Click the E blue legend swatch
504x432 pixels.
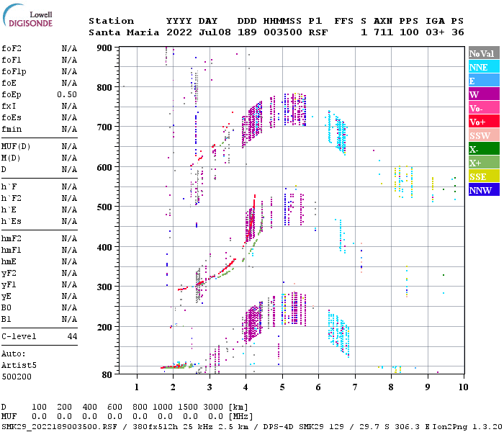click(x=484, y=81)
